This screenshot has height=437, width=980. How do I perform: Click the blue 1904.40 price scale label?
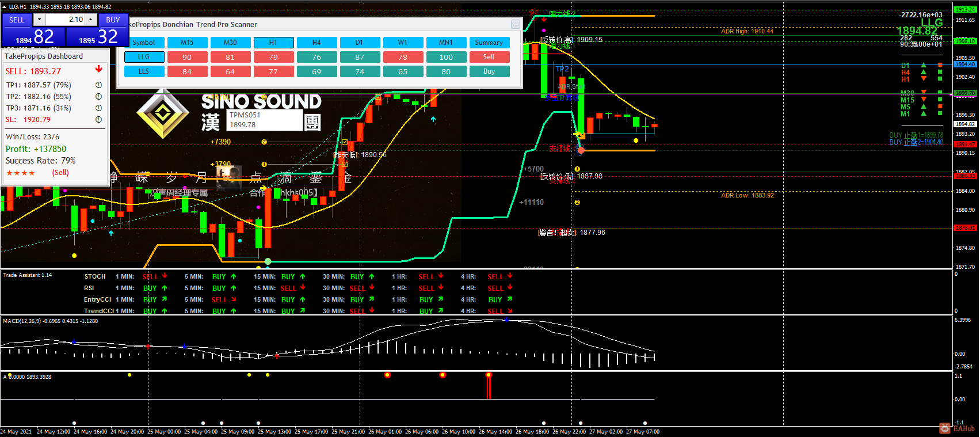[965, 64]
